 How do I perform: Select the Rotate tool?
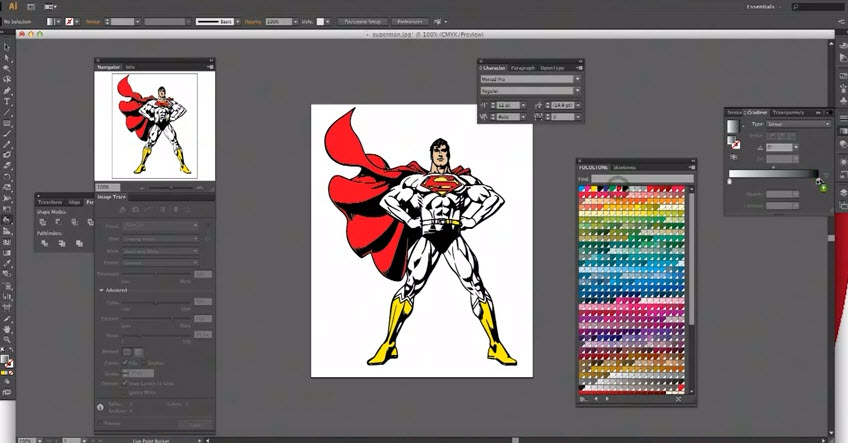(x=7, y=177)
